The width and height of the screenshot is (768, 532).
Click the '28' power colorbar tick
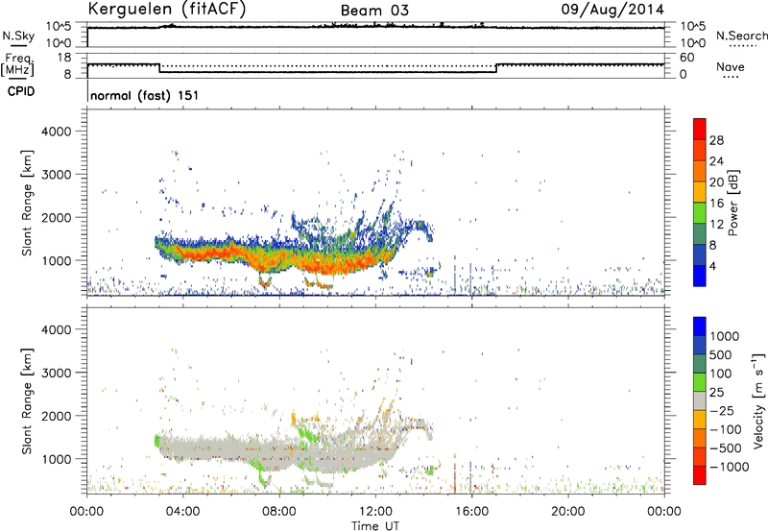(x=716, y=140)
